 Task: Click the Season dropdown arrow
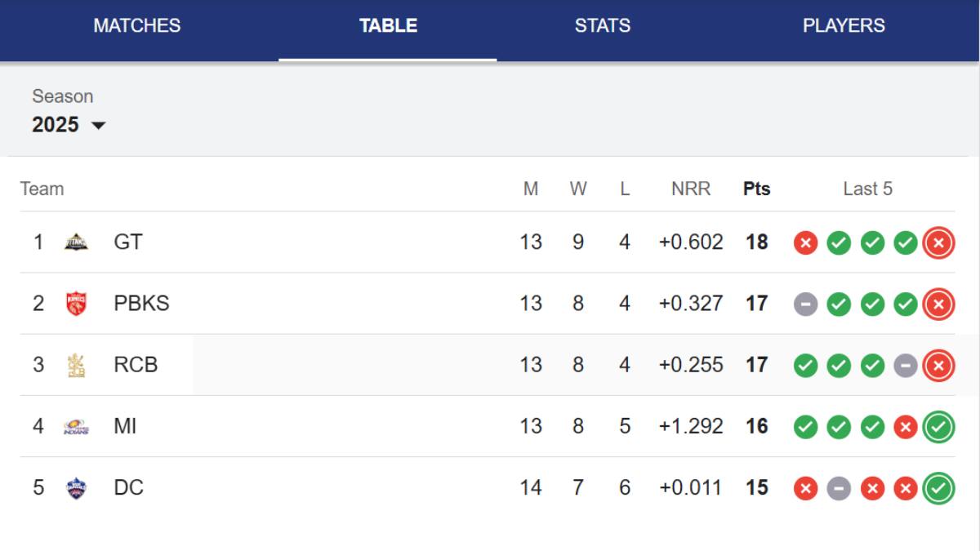tap(99, 126)
